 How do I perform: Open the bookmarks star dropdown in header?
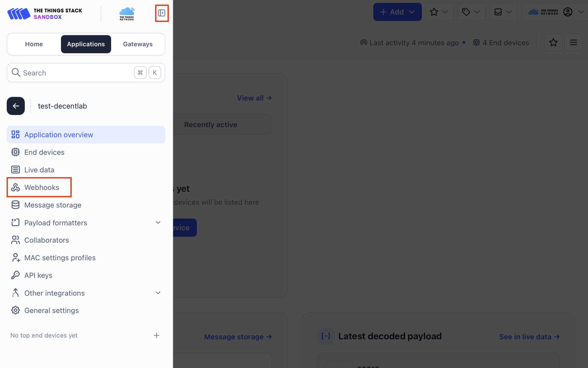pyautogui.click(x=439, y=12)
